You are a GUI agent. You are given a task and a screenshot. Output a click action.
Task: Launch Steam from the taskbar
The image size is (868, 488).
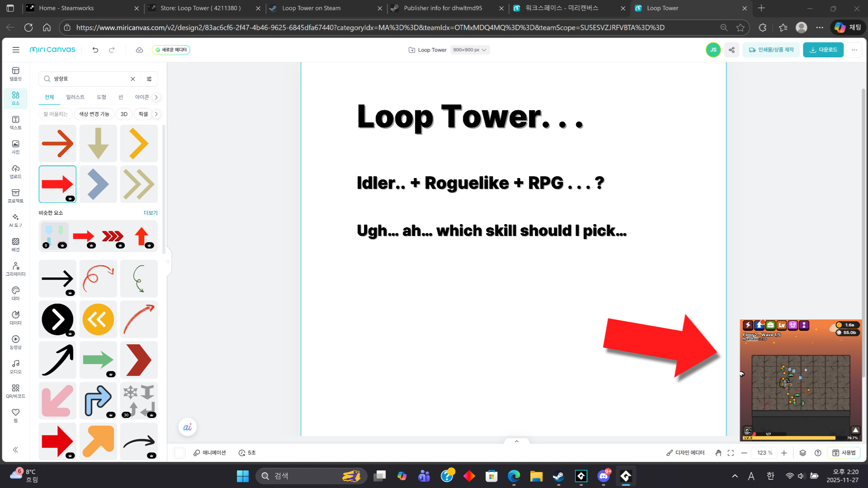click(558, 475)
